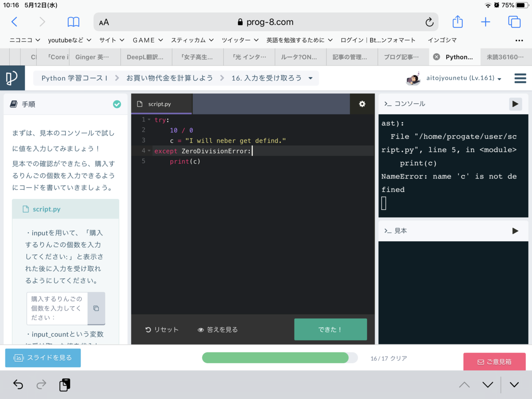Show Safari's tab overview
The image size is (532, 399).
point(514,22)
